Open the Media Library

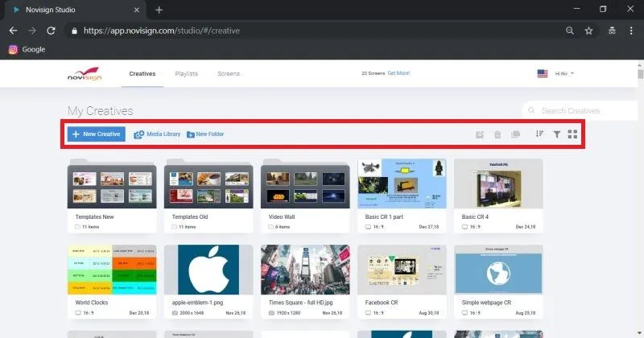157,134
